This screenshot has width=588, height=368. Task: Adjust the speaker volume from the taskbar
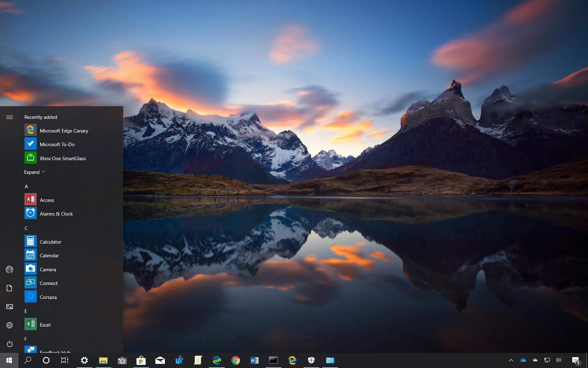point(559,360)
